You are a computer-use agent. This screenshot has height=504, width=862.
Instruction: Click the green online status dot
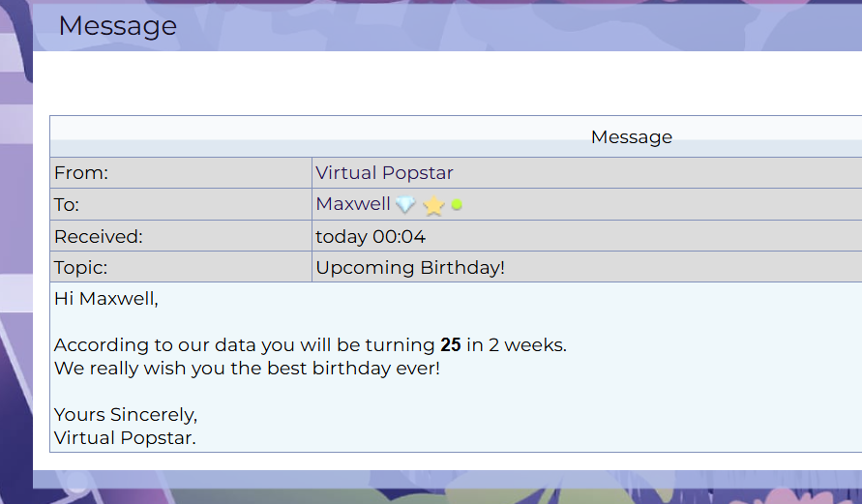(457, 205)
